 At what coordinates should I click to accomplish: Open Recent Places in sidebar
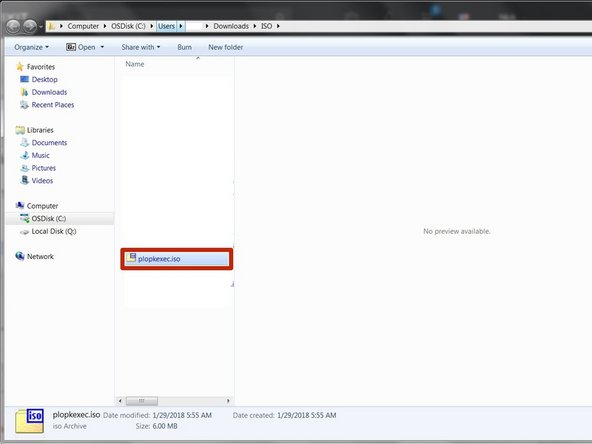[52, 105]
